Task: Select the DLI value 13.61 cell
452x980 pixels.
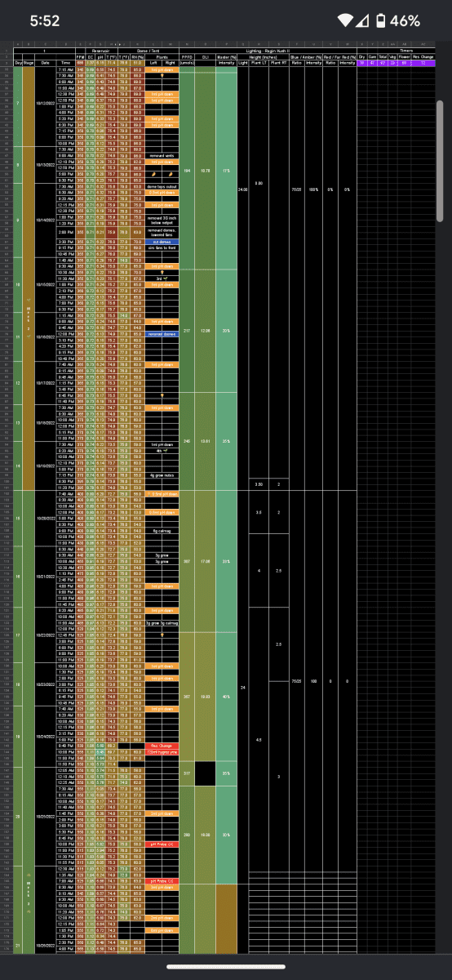Action: (206, 441)
